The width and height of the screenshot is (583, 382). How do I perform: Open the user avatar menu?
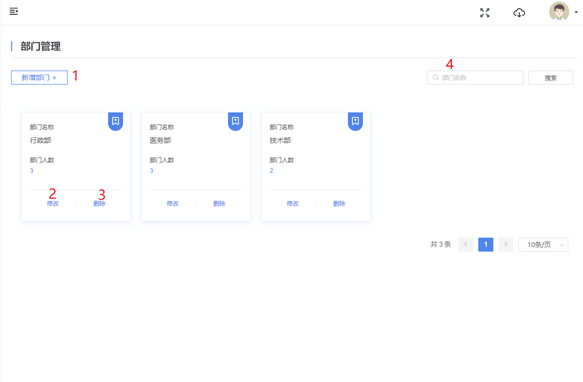click(x=559, y=12)
